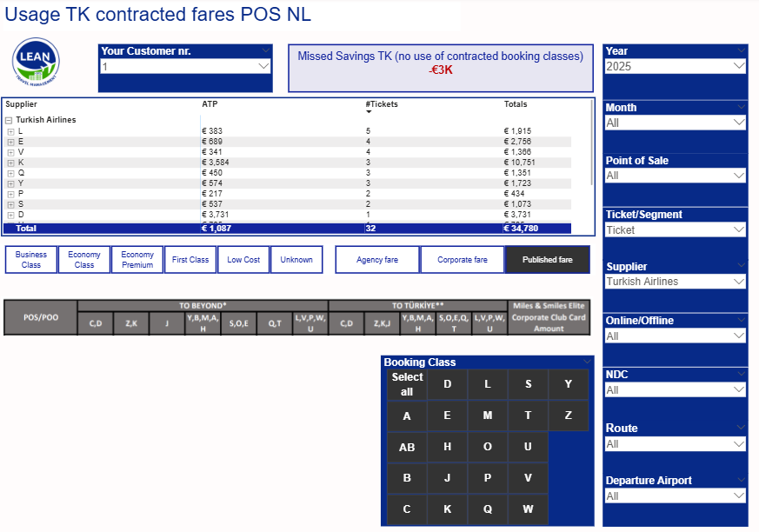Open the NDC filter dropdown
The image size is (759, 532).
(x=676, y=389)
